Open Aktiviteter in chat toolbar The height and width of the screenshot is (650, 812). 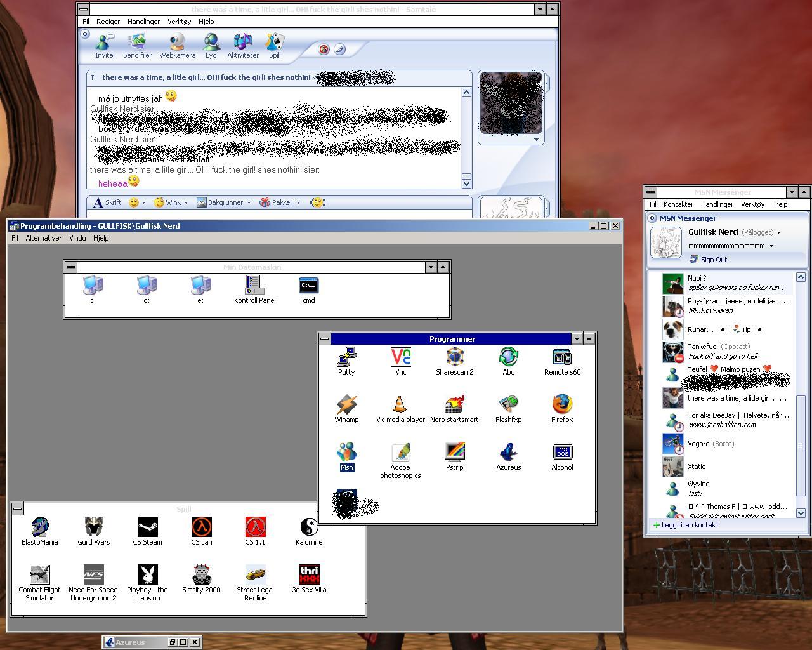pos(243,46)
